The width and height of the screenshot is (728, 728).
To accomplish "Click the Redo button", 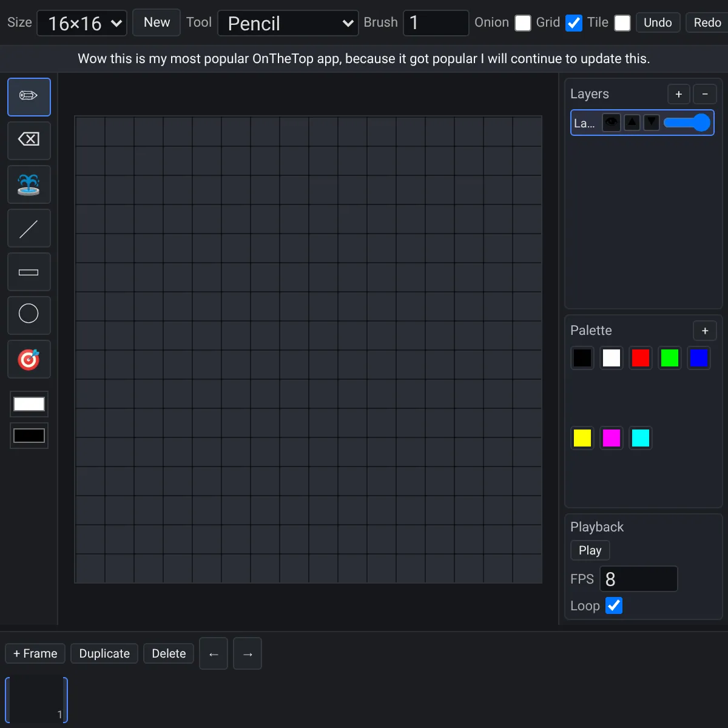I will coord(707,22).
